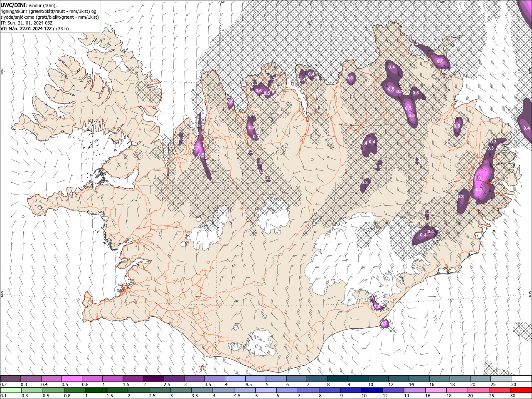Select the slydda/snjókoma legend description line

click(x=49, y=17)
